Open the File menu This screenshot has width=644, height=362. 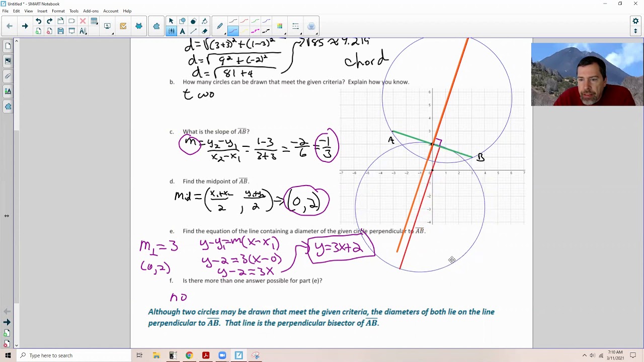[5, 11]
